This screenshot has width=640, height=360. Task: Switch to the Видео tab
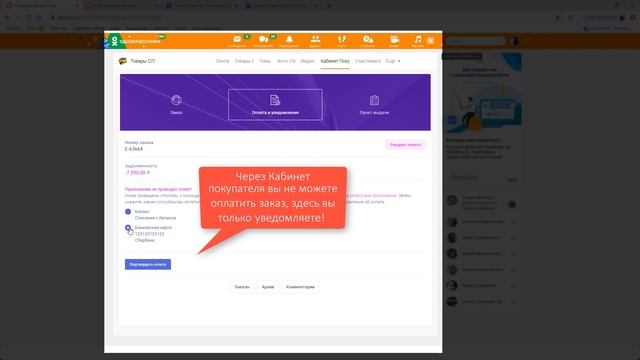pos(308,61)
